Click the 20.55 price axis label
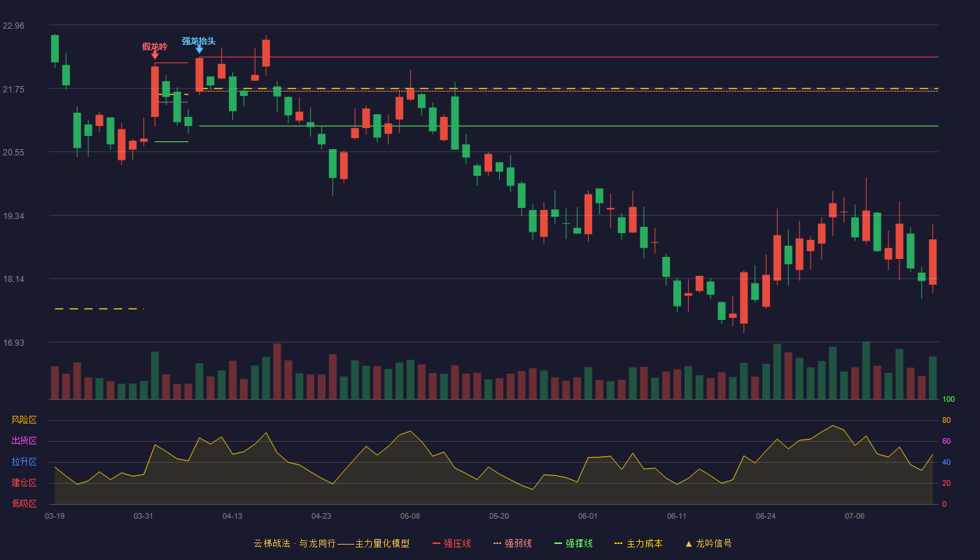The width and height of the screenshot is (980, 560). click(x=13, y=153)
